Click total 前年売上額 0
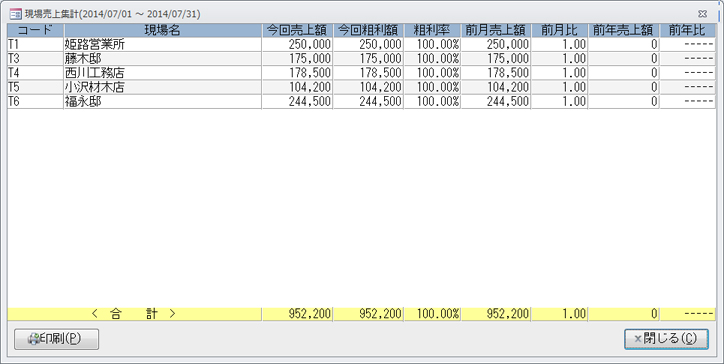 (x=623, y=314)
